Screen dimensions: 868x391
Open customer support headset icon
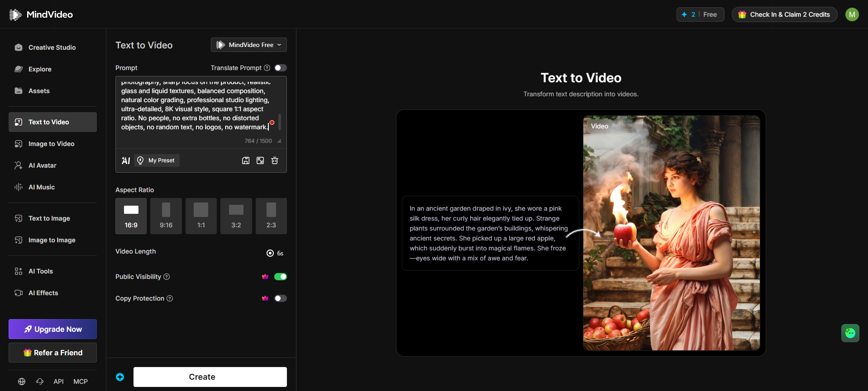click(40, 382)
